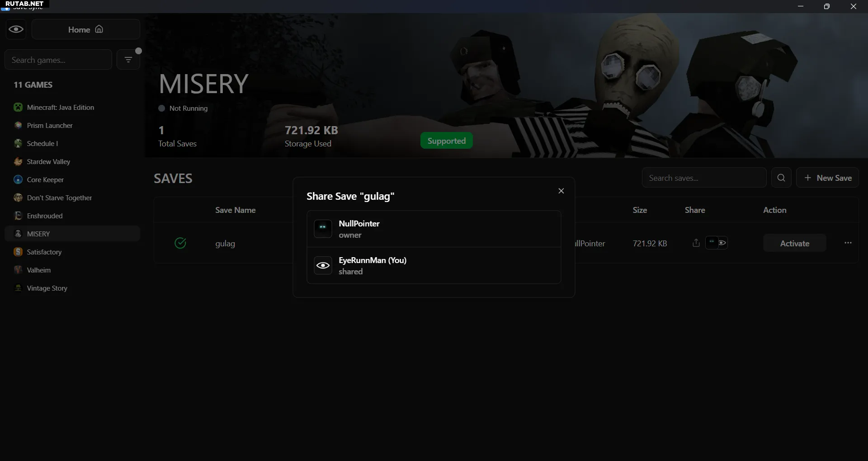The width and height of the screenshot is (868, 461).
Task: Open Stardew Valley from games list
Action: (x=48, y=162)
